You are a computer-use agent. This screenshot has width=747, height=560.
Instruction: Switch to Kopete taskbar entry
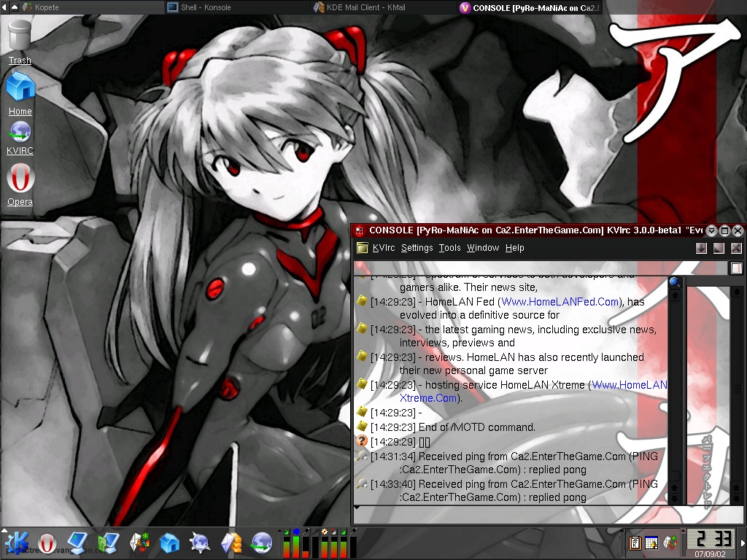click(93, 7)
